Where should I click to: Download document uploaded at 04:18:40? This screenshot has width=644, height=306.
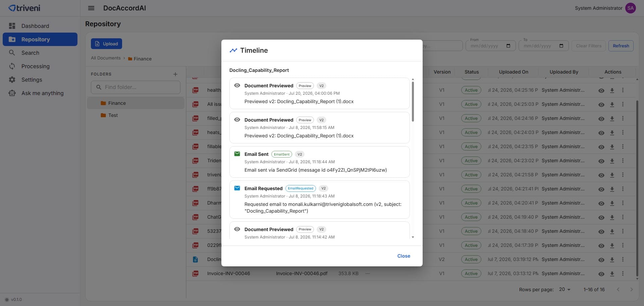click(612, 231)
